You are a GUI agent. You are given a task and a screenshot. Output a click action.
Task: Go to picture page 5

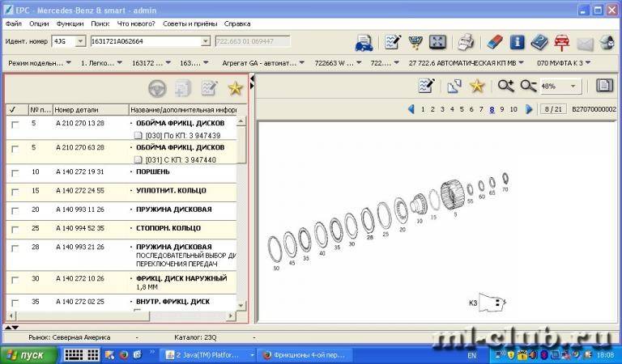coord(462,109)
